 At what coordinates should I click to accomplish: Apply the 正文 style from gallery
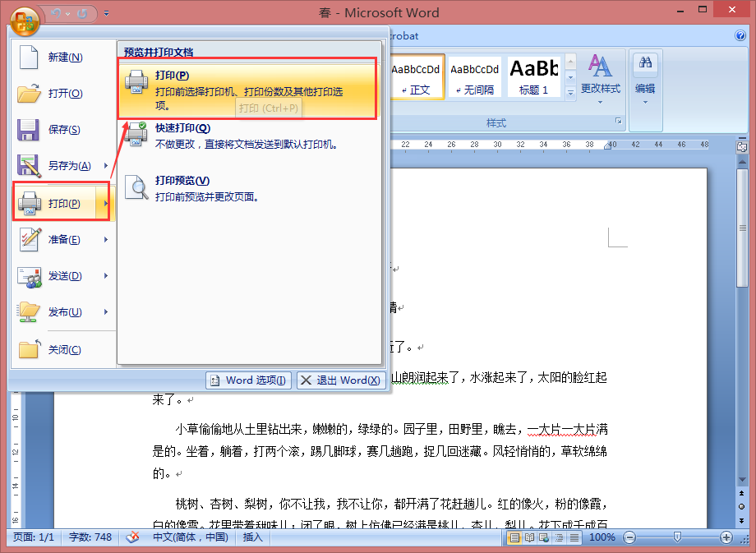(416, 76)
